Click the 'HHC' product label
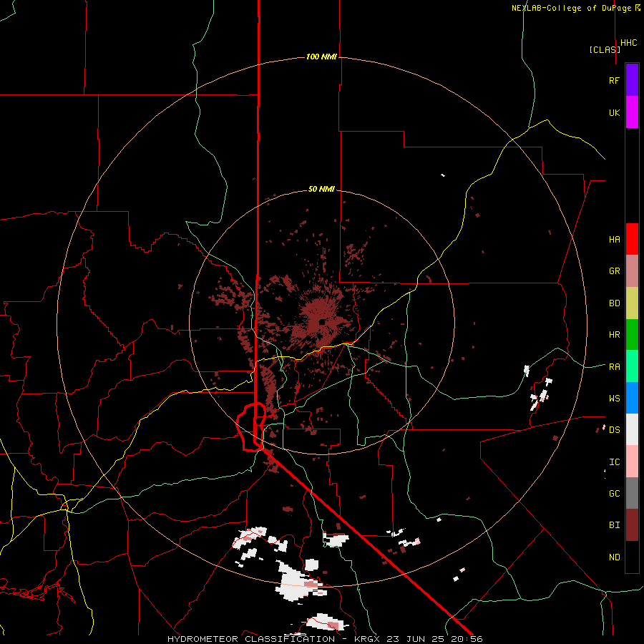The image size is (644, 644). coord(629,43)
